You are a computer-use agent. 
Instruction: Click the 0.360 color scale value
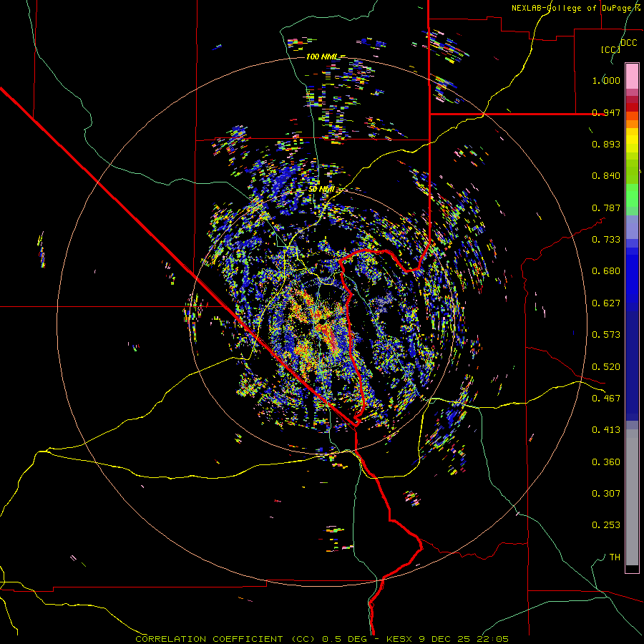pos(606,462)
